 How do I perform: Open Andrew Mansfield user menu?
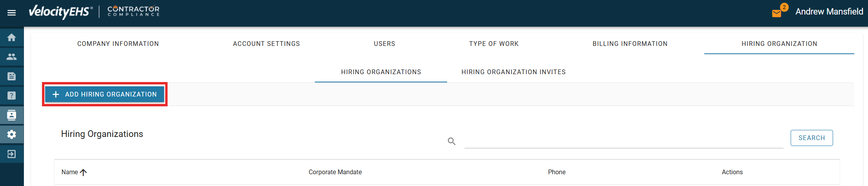(x=829, y=12)
